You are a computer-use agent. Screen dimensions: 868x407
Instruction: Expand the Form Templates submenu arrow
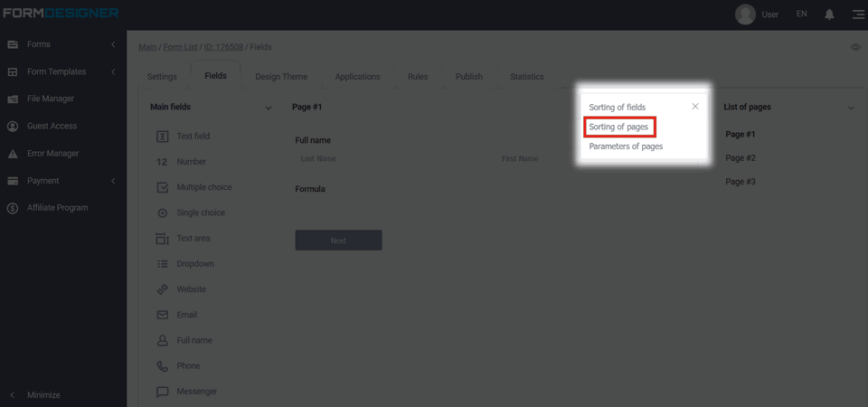113,71
